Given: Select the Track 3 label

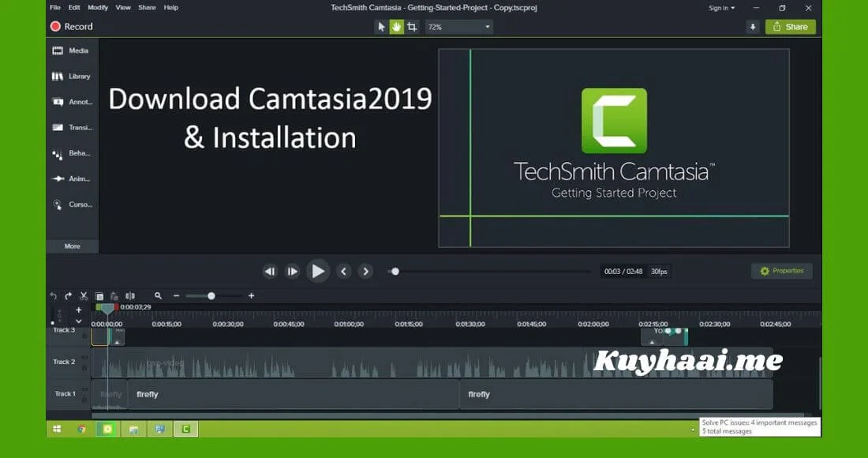Looking at the screenshot, I should pos(64,330).
